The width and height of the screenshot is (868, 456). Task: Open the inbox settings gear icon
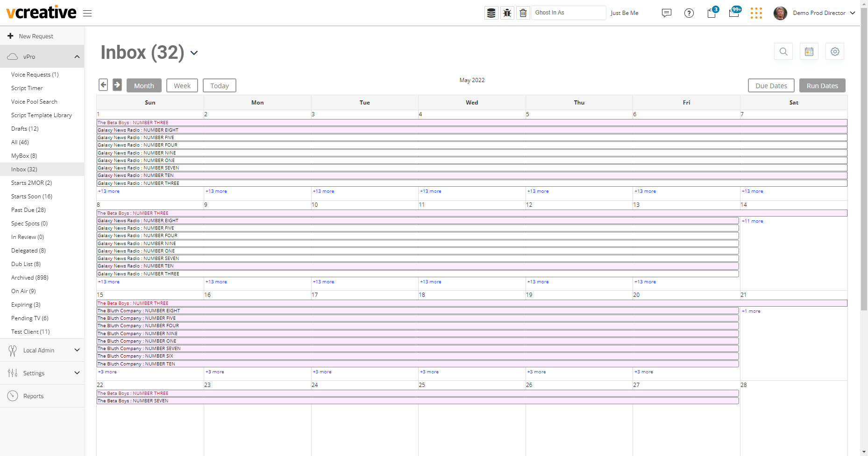(x=835, y=52)
